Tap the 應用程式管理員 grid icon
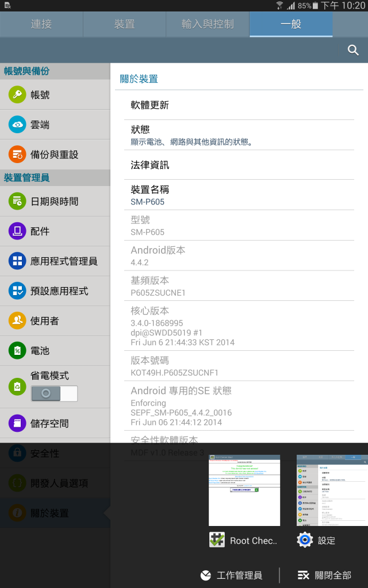The height and width of the screenshot is (588, 368). pyautogui.click(x=17, y=261)
